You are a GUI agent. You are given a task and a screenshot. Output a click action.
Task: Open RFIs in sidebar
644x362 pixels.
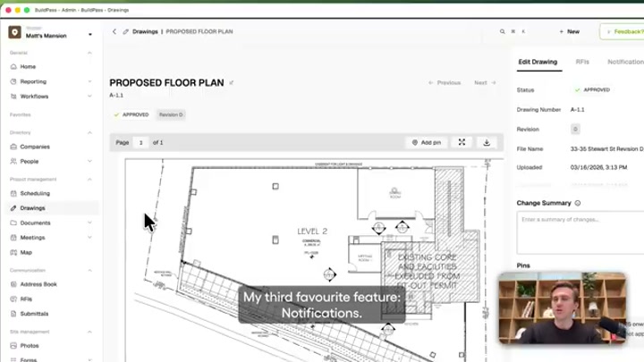pos(26,299)
